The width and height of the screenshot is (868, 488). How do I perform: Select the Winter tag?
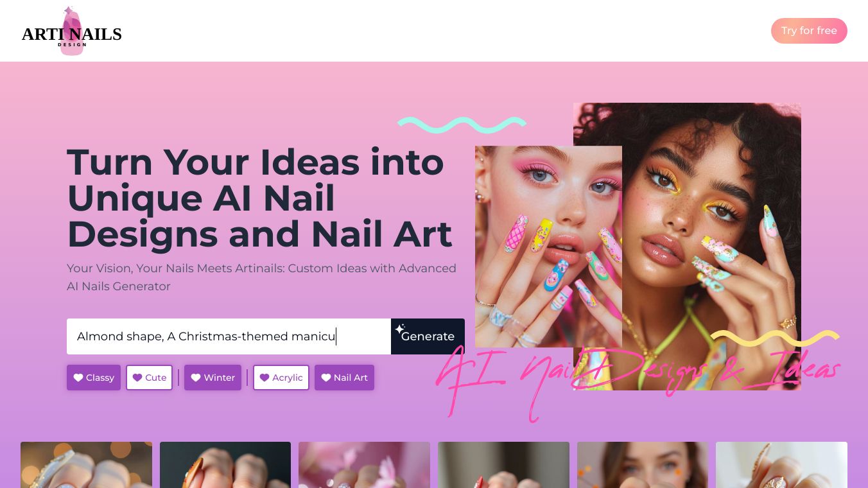coord(213,378)
